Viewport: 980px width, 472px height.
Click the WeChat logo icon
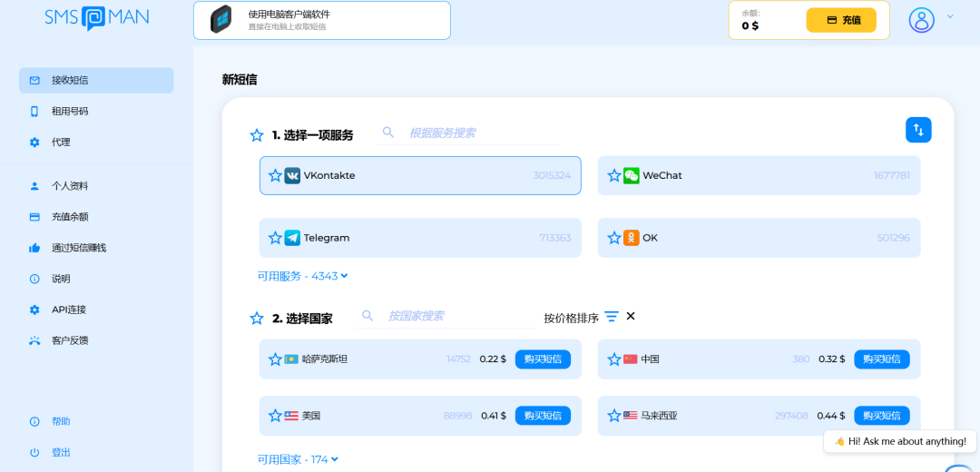(632, 175)
